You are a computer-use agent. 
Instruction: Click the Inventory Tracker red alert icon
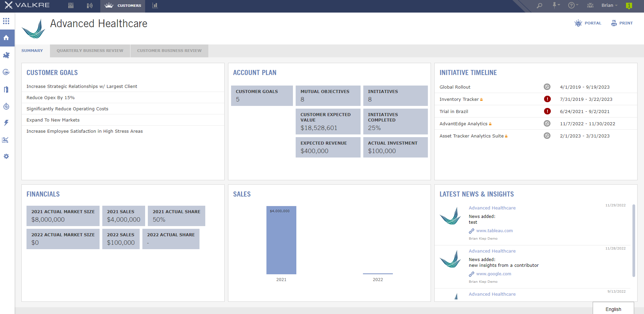click(547, 99)
